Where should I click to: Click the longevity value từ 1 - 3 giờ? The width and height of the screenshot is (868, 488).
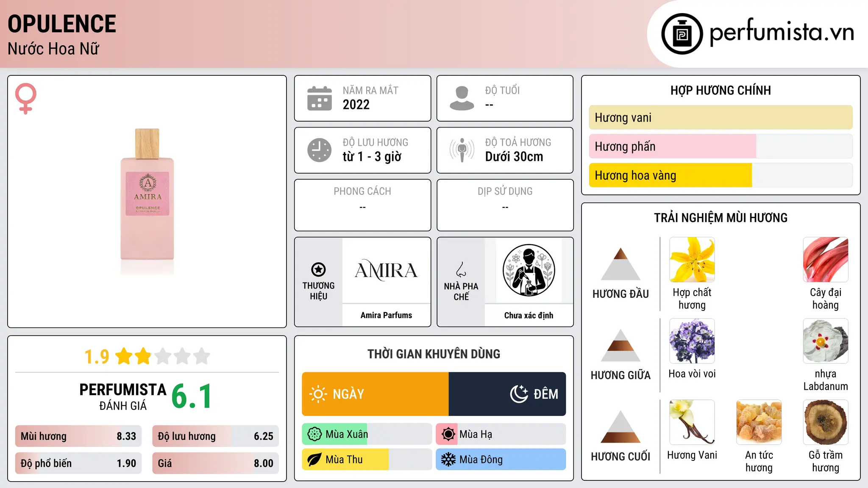click(372, 157)
